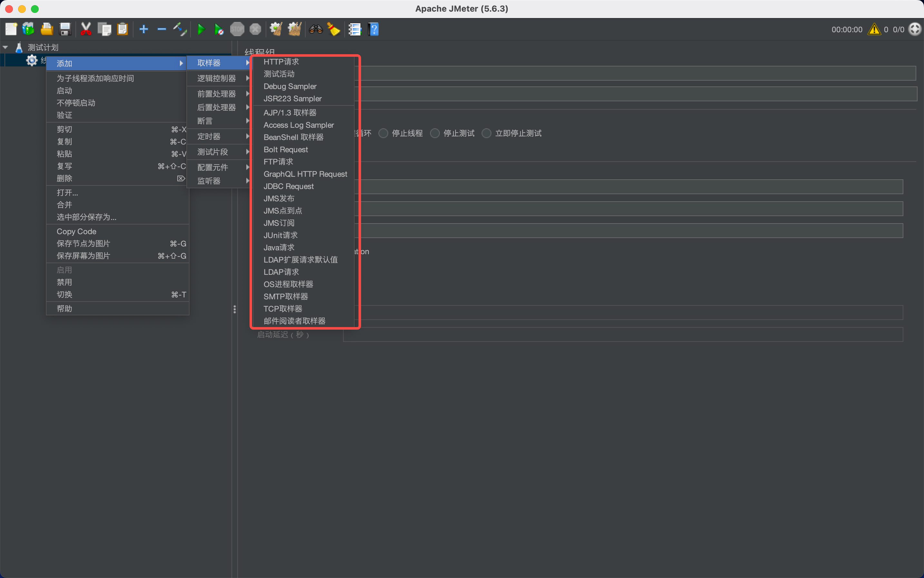Click the Open file folder icon
Screen dimensions: 924x578
pyautogui.click(x=47, y=29)
